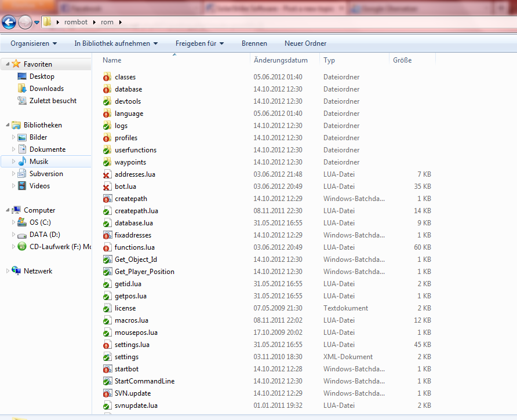
Task: Select Downloads in the Favoriten list
Action: coord(46,89)
